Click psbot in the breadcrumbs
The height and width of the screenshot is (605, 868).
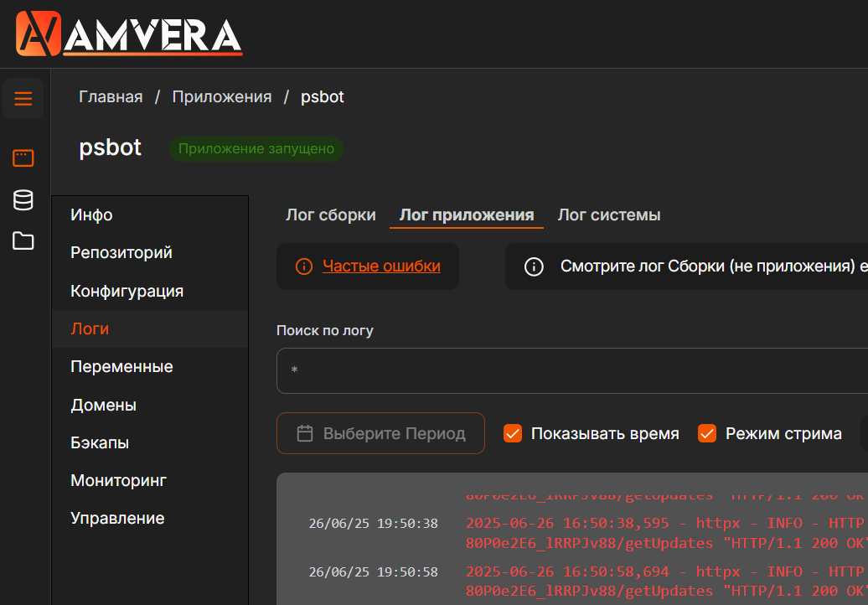click(323, 97)
